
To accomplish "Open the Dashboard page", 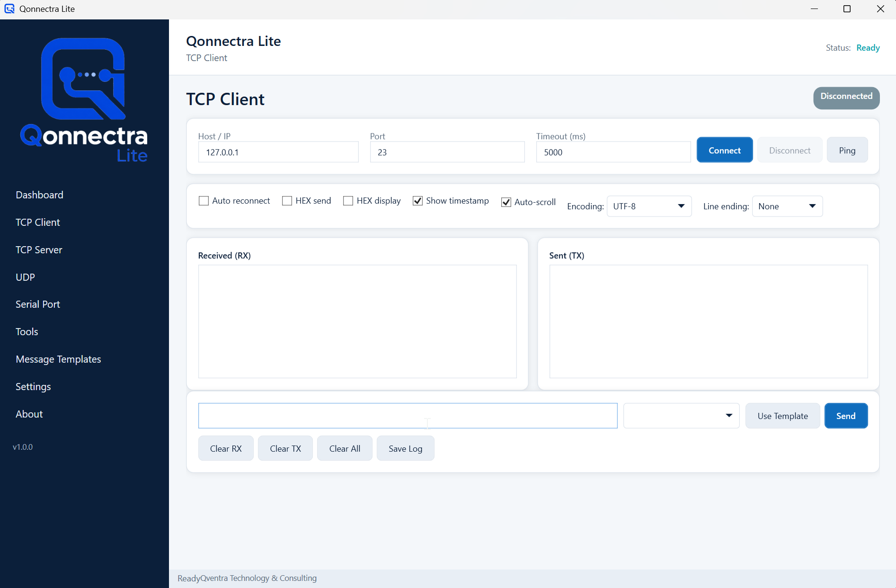I will [39, 195].
